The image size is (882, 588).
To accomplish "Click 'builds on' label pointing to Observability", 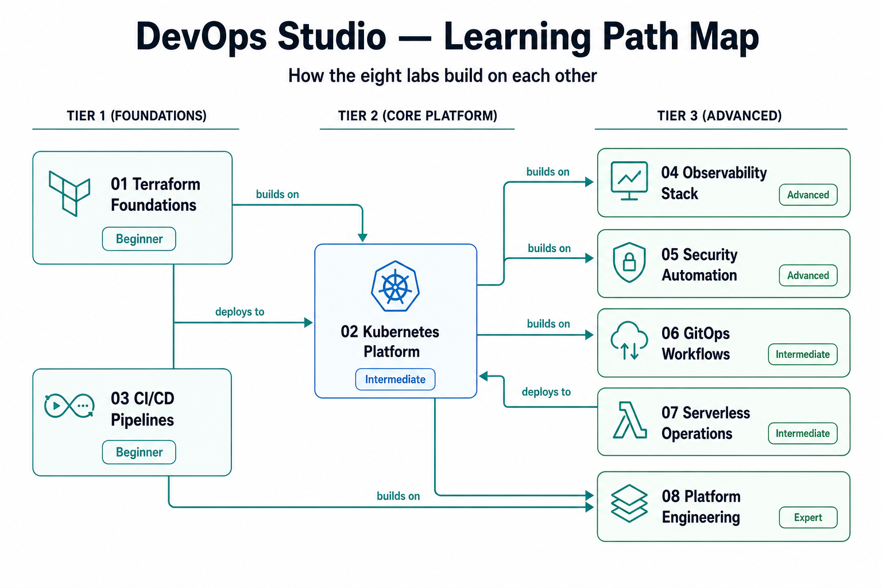I will tap(548, 172).
